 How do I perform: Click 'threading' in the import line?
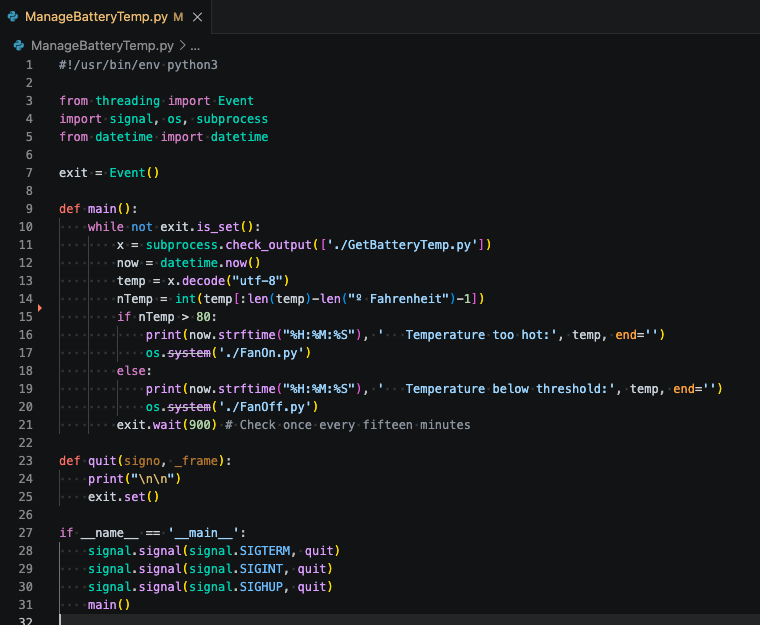coord(127,101)
